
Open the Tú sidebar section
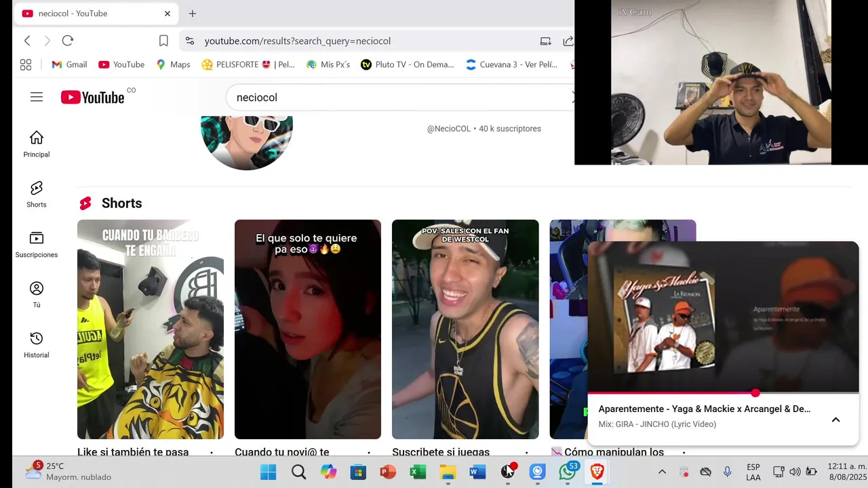37,295
